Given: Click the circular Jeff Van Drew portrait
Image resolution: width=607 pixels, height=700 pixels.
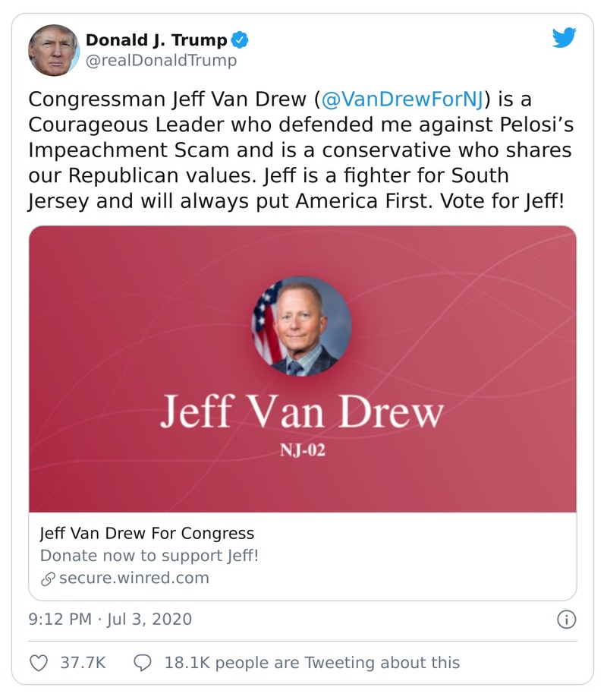Looking at the screenshot, I should tap(302, 326).
